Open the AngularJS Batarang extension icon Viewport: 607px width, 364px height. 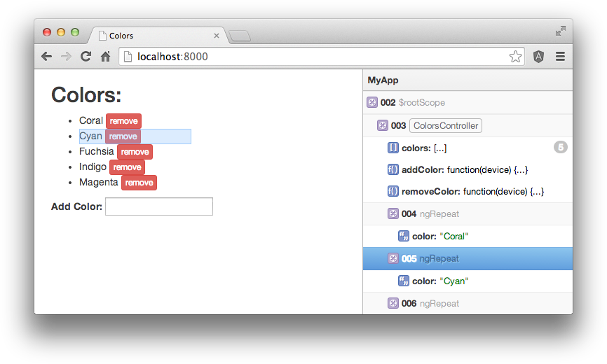[x=538, y=57]
